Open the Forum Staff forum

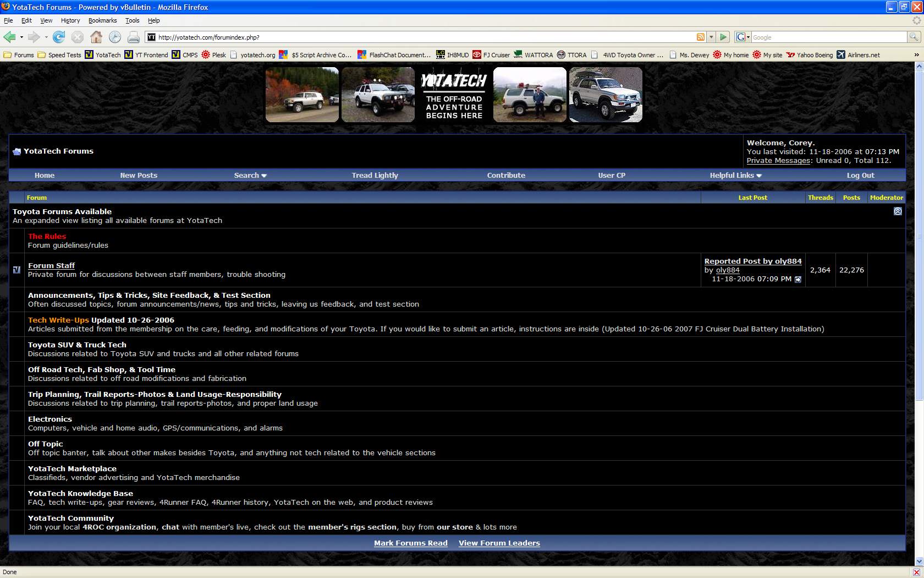[x=51, y=265]
